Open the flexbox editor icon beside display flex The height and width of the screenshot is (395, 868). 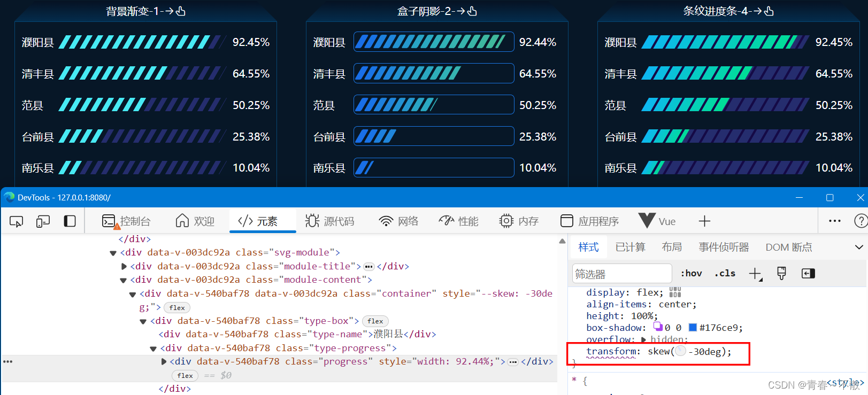click(675, 292)
